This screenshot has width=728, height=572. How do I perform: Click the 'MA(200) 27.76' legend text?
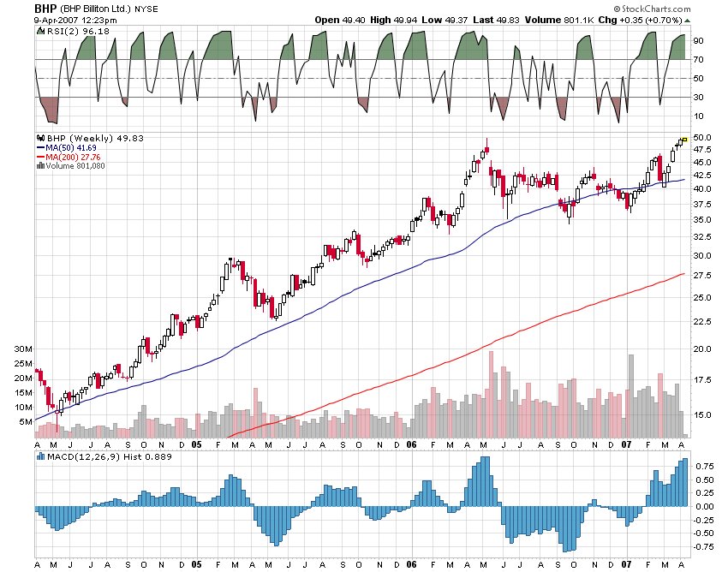coord(73,157)
